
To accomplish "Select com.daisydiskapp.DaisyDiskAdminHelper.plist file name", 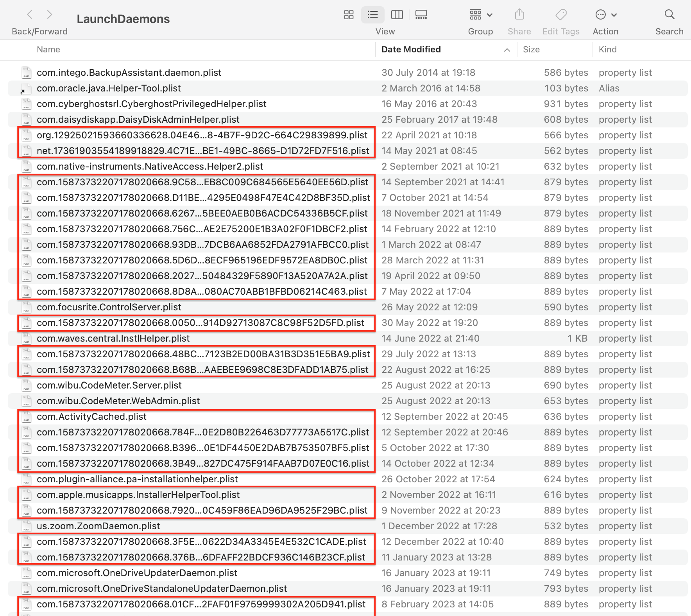I will pyautogui.click(x=138, y=120).
